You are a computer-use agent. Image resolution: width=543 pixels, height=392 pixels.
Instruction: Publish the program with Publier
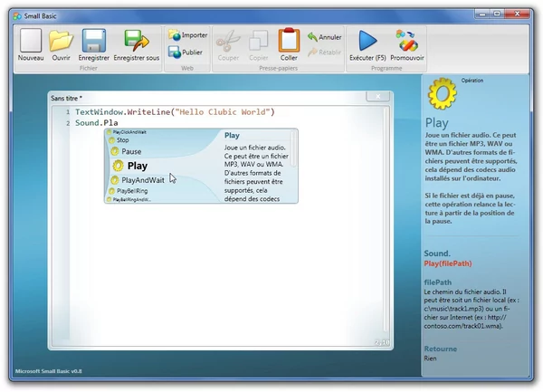tap(186, 53)
